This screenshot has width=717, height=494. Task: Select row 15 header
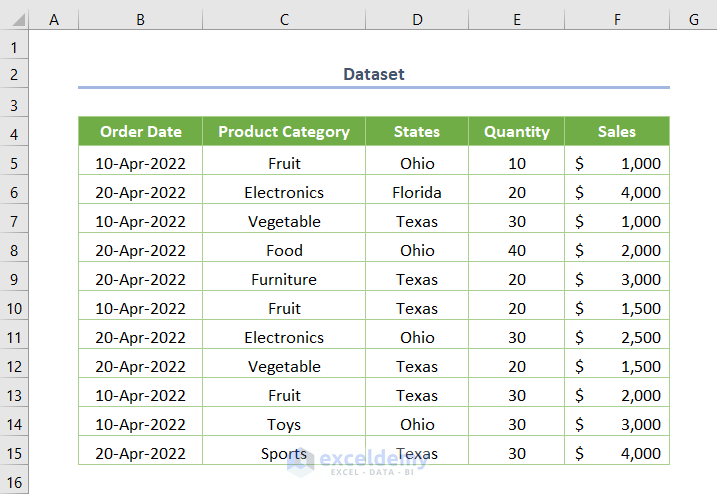pyautogui.click(x=14, y=453)
